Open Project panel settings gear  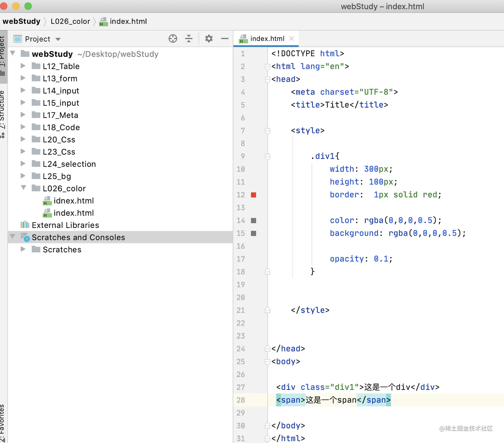pos(209,39)
